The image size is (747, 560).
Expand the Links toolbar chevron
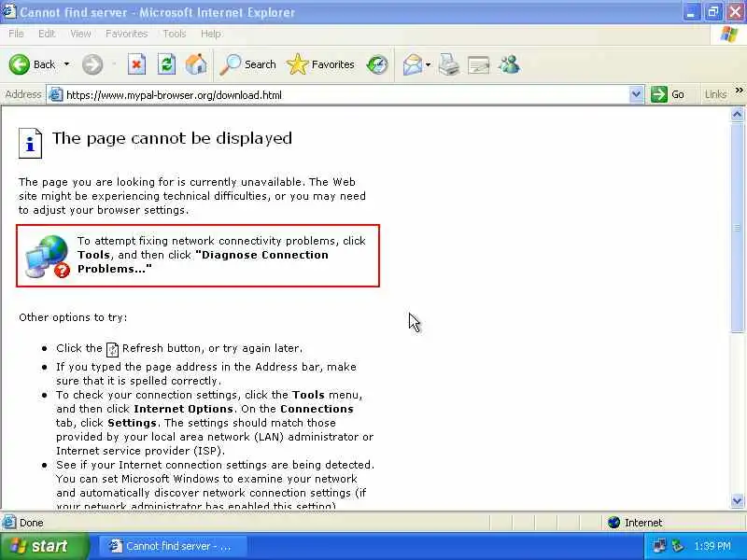tap(739, 90)
